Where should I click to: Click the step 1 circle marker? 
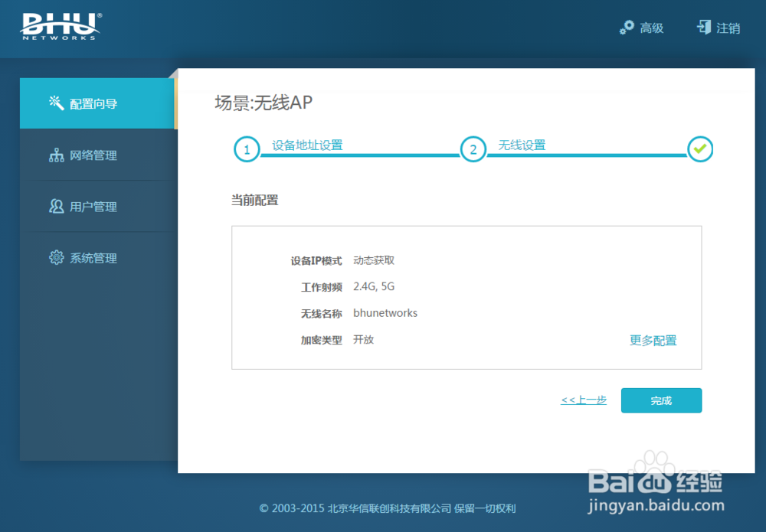click(247, 149)
